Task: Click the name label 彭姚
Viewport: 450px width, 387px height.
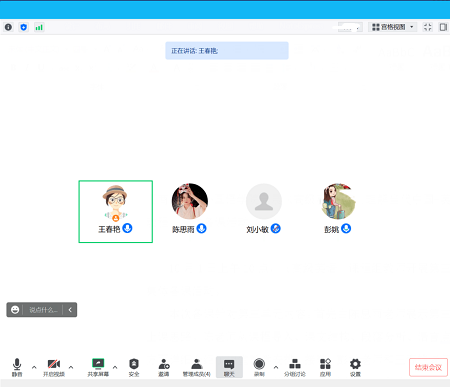Action: coord(332,229)
